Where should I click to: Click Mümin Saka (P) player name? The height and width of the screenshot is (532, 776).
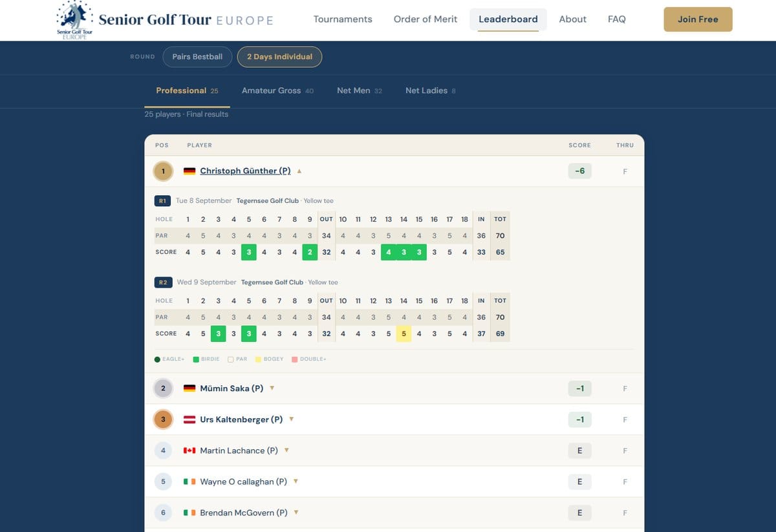click(x=232, y=388)
